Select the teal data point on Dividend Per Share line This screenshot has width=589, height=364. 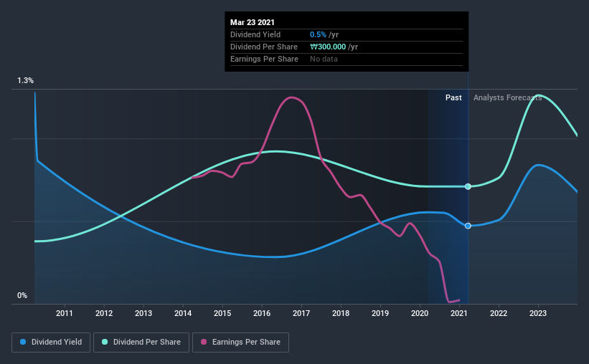pyautogui.click(x=468, y=186)
